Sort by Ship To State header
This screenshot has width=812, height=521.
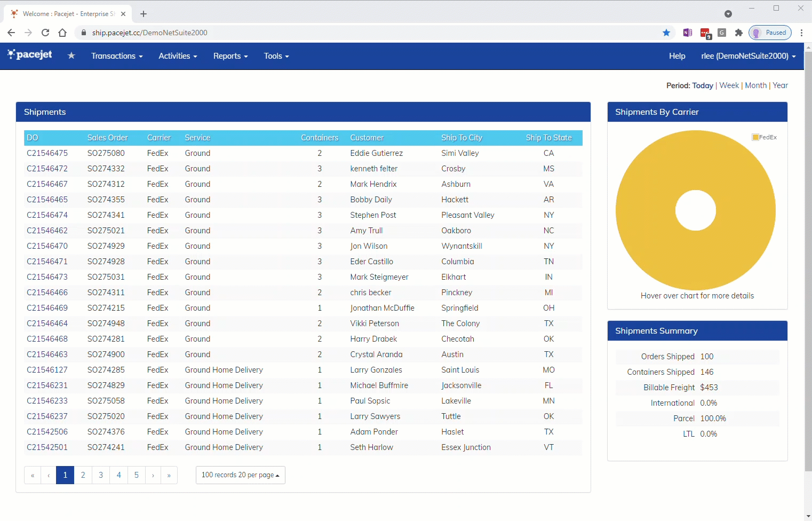coord(548,138)
